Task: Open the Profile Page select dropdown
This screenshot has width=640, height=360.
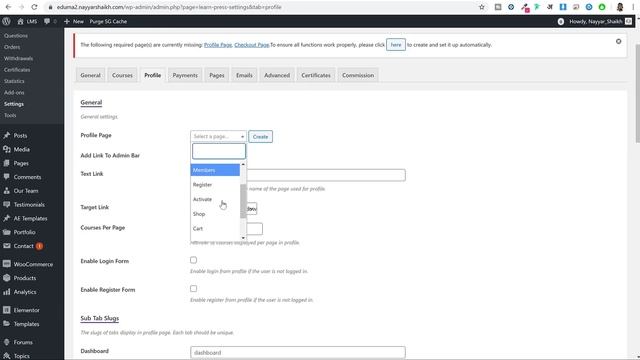Action: point(218,136)
